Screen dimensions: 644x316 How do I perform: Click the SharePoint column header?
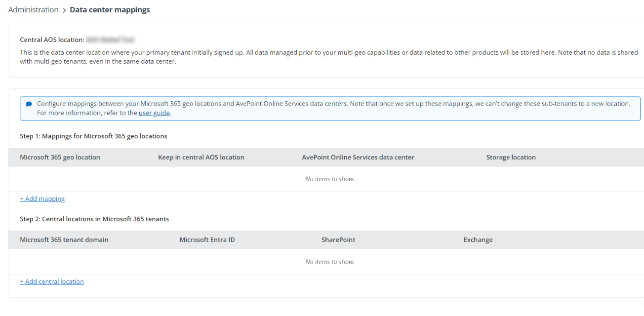[338, 239]
